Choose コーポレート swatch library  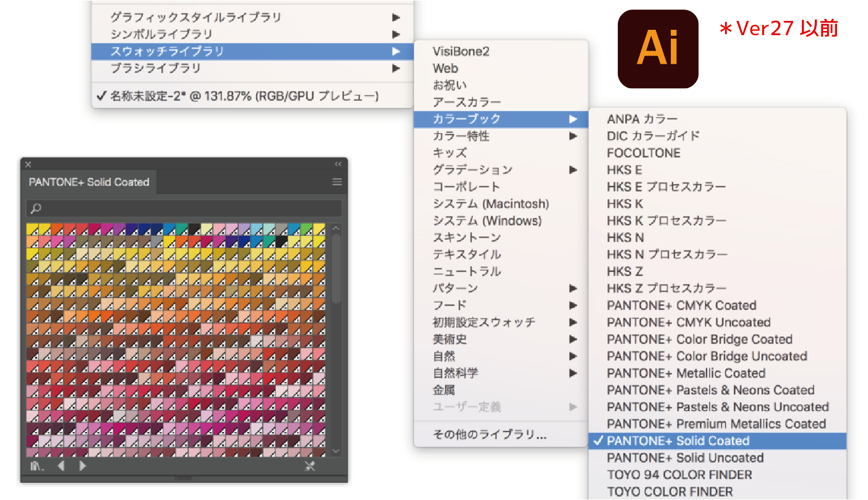coord(501,187)
